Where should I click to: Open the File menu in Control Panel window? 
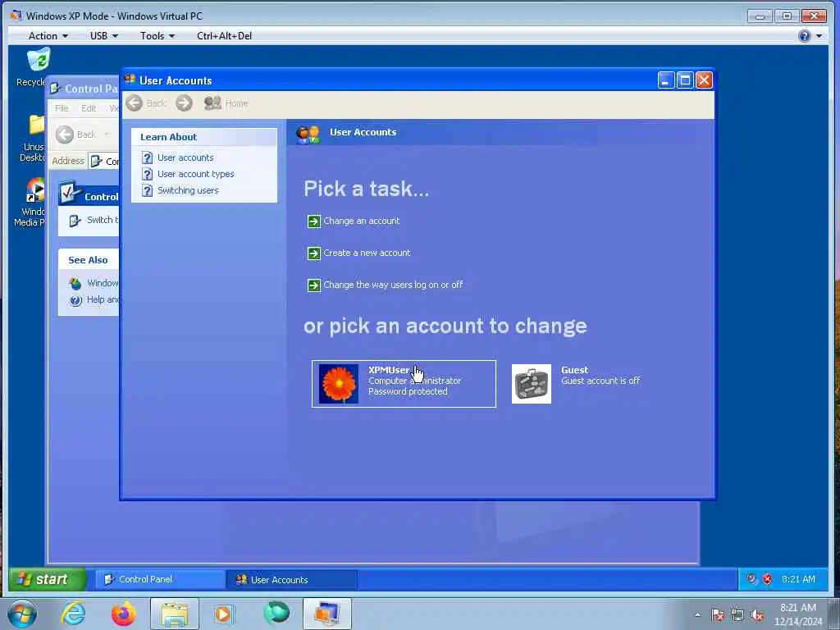tap(62, 108)
